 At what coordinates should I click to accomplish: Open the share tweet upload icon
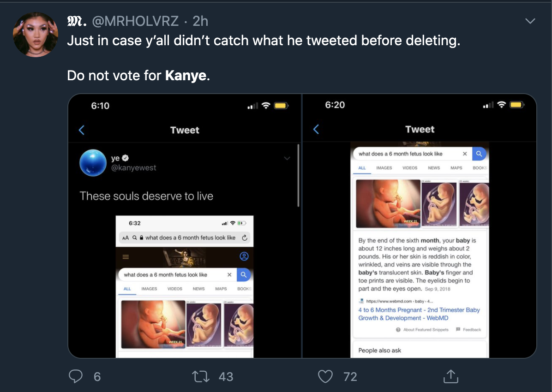point(450,377)
